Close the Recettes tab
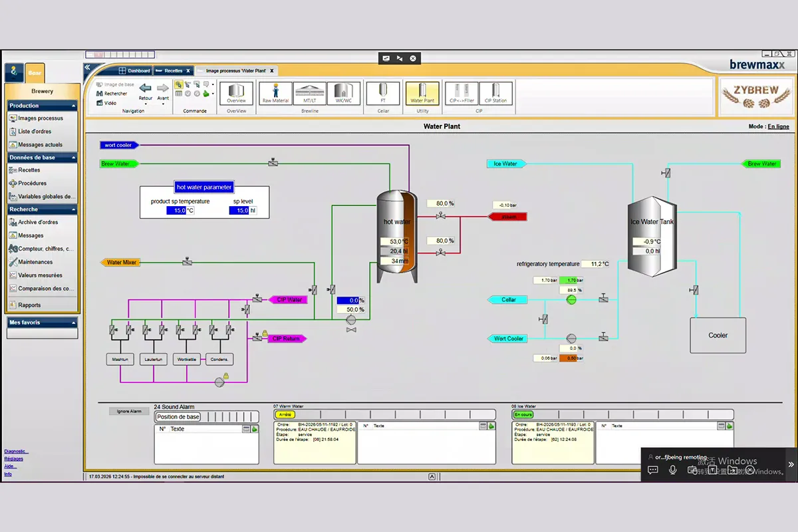 [188, 70]
